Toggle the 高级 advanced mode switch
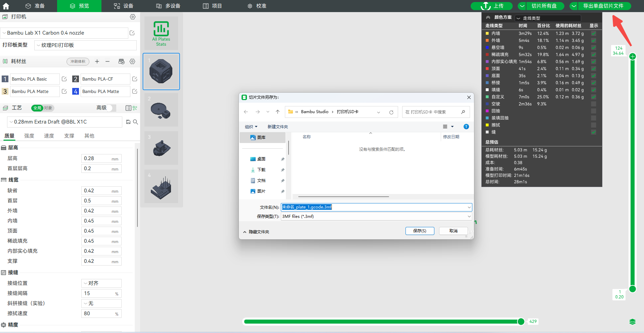This screenshot has height=333, width=644. (x=112, y=108)
